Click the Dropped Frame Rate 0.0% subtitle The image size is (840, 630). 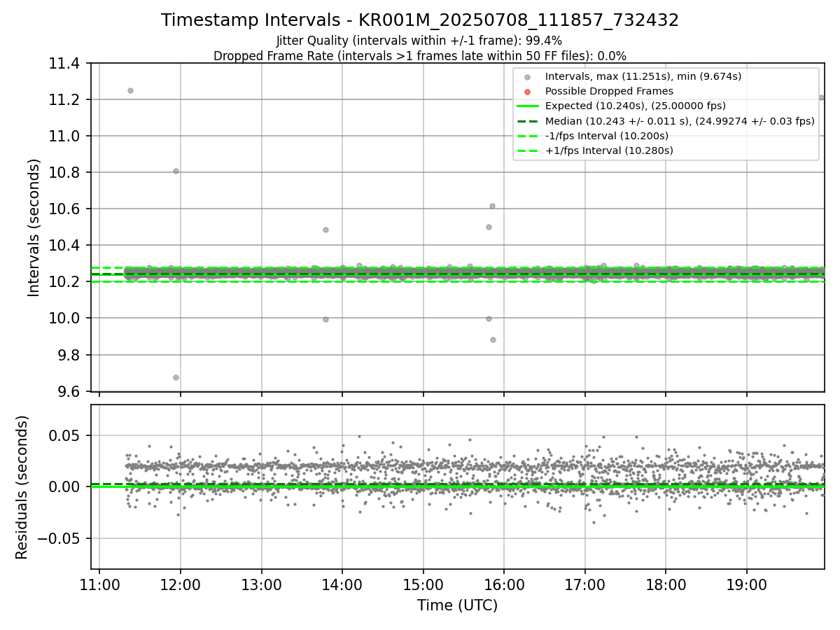420,56
